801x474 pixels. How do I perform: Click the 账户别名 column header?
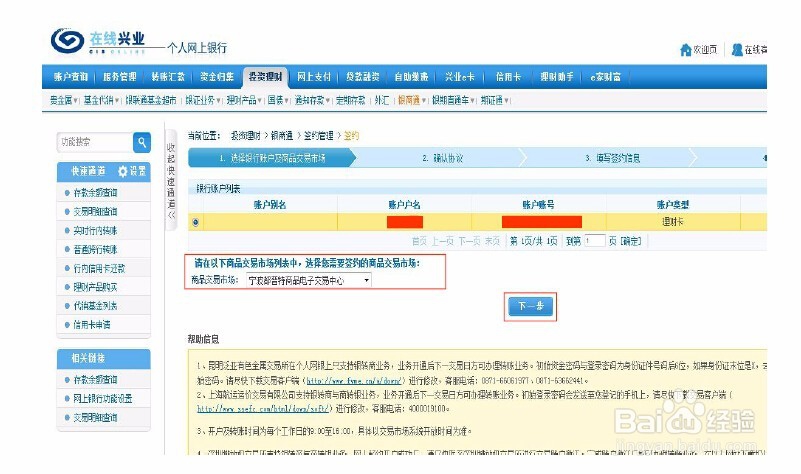269,205
